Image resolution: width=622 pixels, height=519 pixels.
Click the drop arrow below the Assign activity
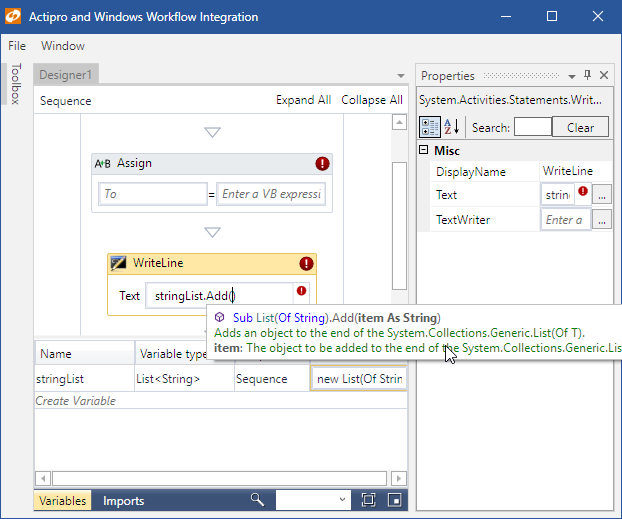[x=212, y=232]
